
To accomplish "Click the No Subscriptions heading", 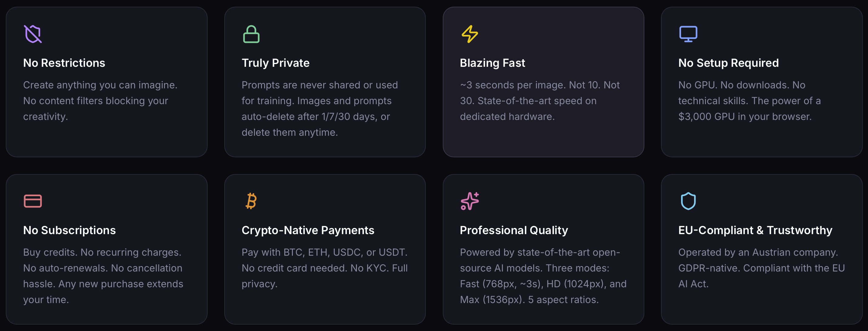I will pos(70,230).
